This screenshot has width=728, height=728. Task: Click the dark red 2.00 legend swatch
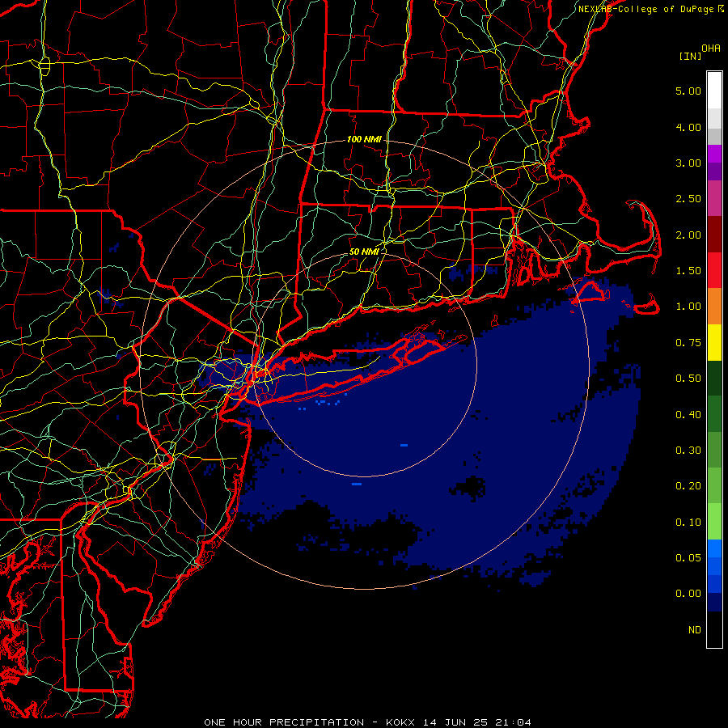[714, 234]
